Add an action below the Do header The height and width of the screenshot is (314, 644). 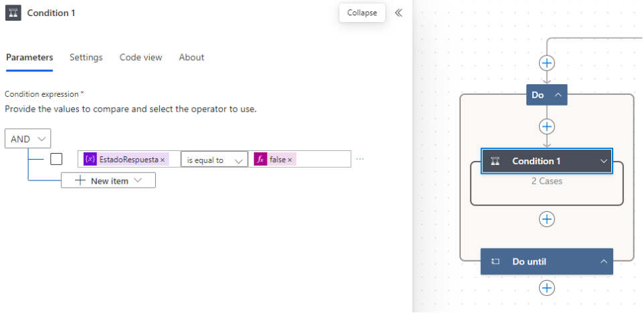coord(547,126)
